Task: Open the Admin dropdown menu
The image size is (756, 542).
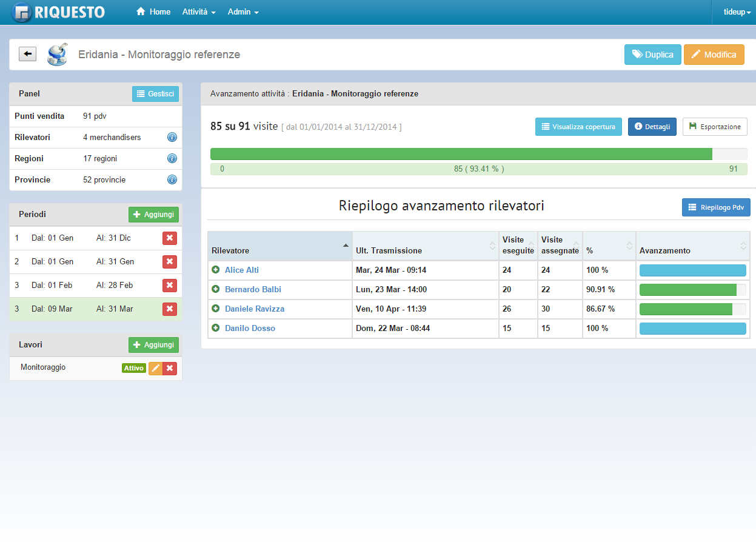Action: coord(243,12)
